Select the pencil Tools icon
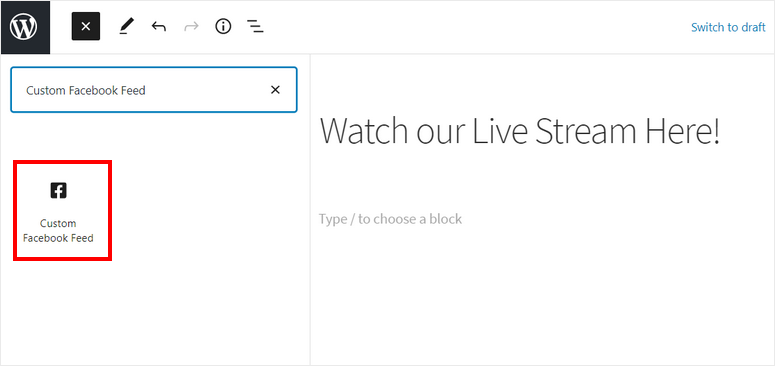775x366 pixels. 127,27
